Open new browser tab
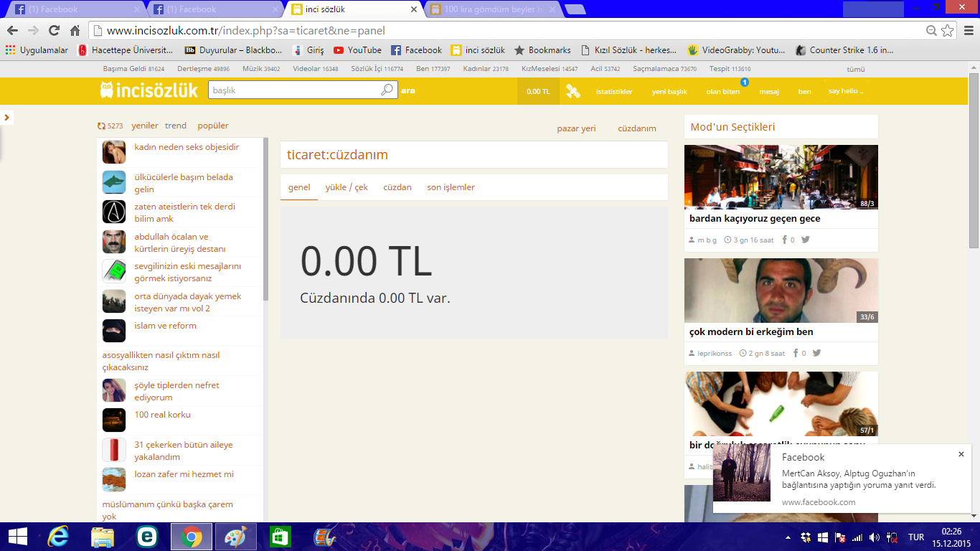 point(575,9)
